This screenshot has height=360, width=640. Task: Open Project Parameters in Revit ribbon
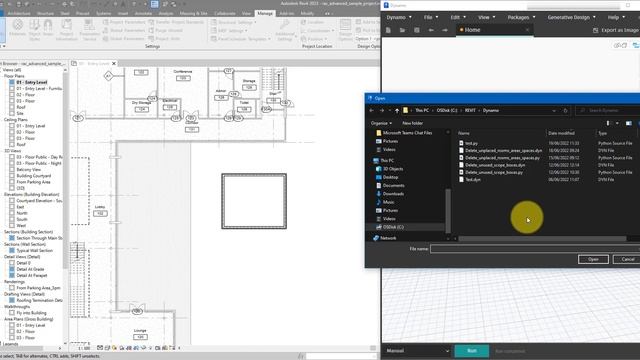124,22
